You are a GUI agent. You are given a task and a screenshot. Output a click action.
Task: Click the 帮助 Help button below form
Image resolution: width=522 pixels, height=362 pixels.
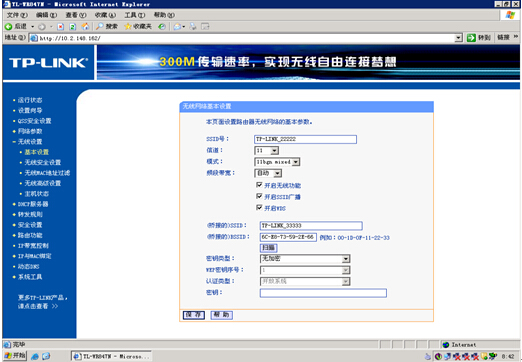[x=222, y=315]
